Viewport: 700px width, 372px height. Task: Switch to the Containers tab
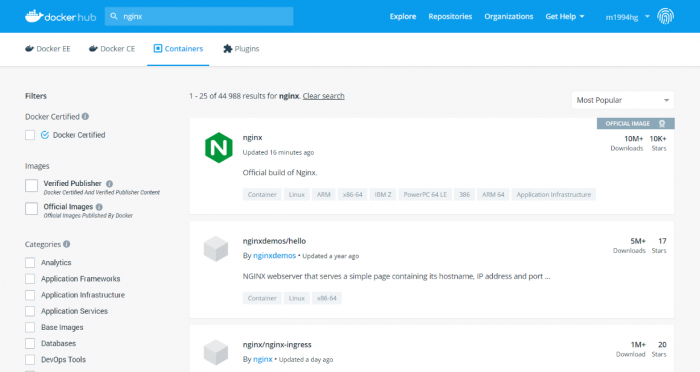178,49
